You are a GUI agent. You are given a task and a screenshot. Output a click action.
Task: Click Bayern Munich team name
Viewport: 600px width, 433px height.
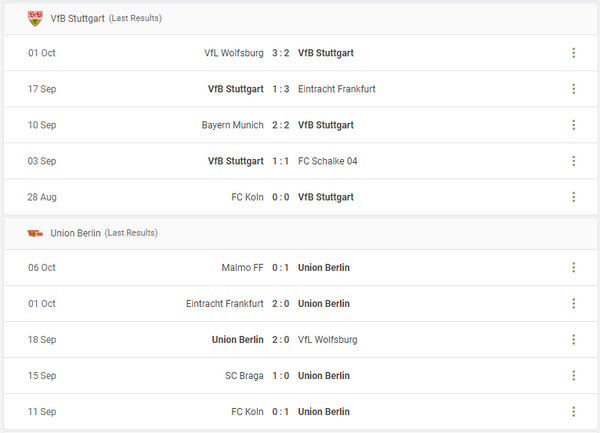pos(233,125)
